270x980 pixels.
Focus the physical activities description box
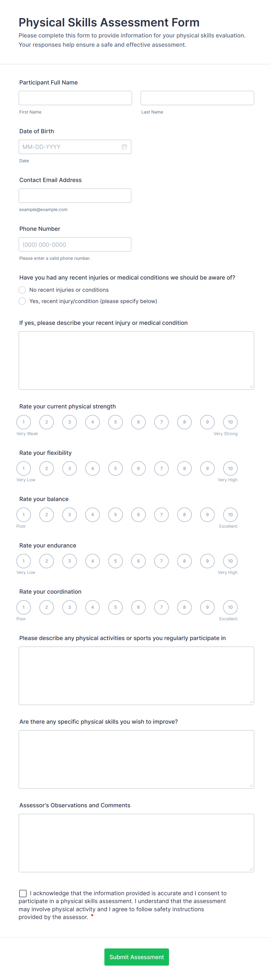pos(136,675)
